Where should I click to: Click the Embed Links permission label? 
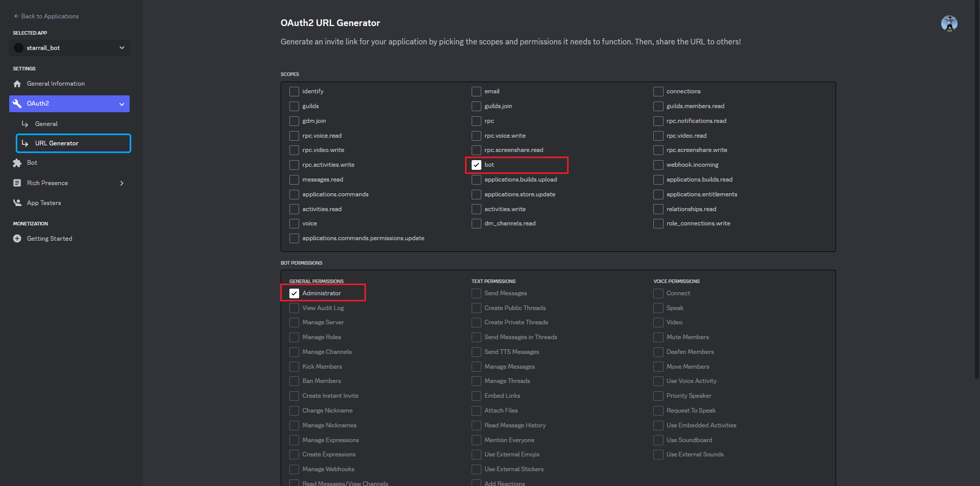click(x=502, y=396)
